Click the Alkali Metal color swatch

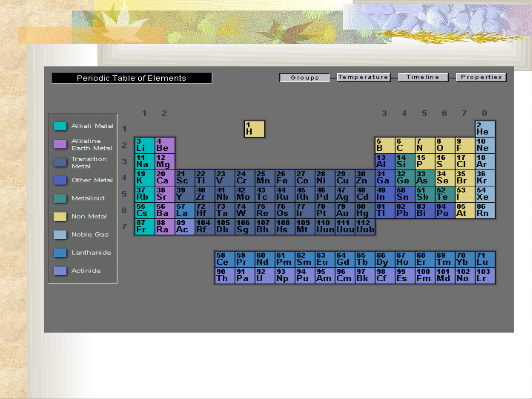[x=60, y=126]
